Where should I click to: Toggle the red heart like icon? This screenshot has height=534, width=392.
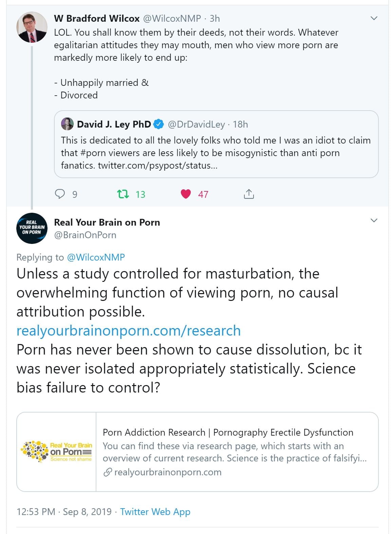click(186, 194)
